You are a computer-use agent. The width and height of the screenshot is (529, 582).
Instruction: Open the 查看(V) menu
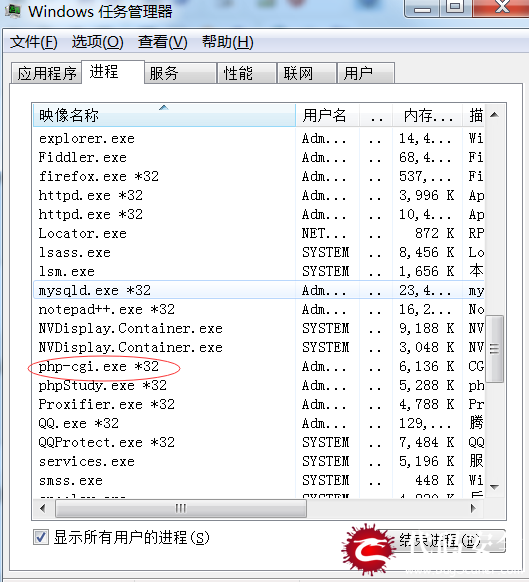click(x=163, y=42)
